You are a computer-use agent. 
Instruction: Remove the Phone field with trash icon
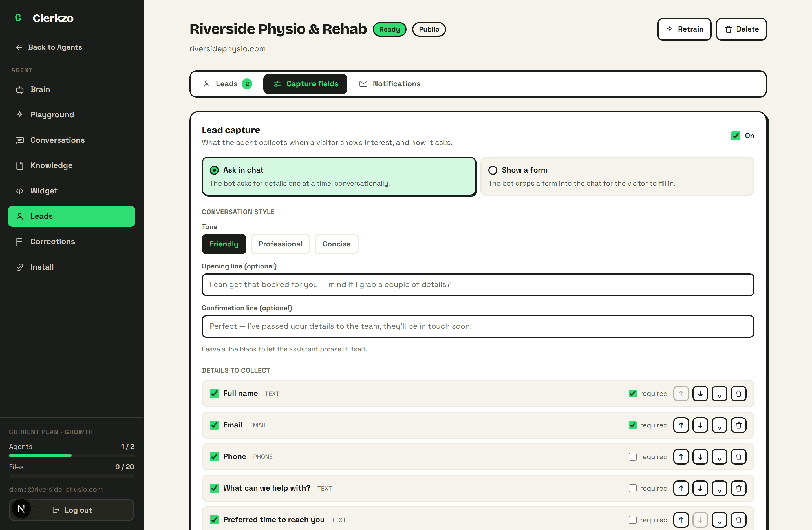point(739,457)
